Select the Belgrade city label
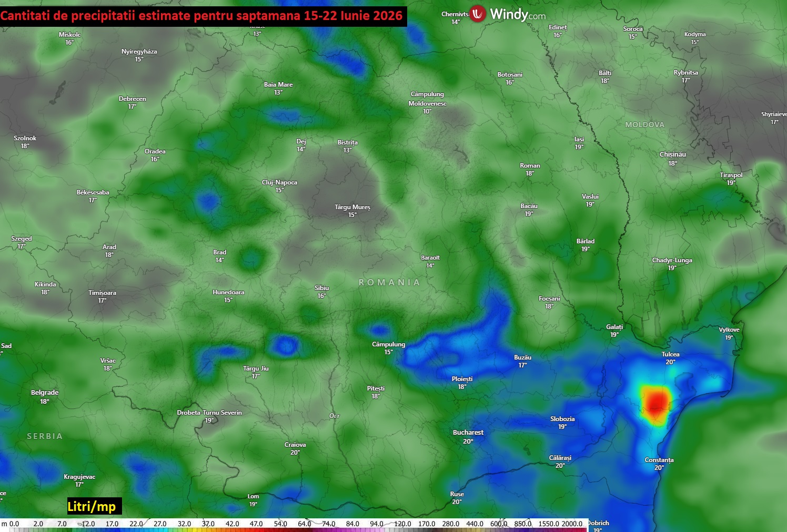 pyautogui.click(x=45, y=393)
